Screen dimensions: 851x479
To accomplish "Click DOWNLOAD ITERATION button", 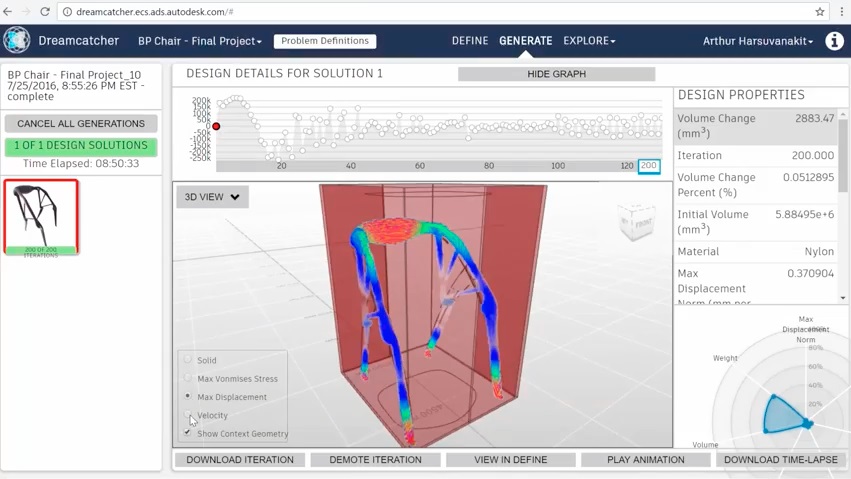I will point(240,459).
